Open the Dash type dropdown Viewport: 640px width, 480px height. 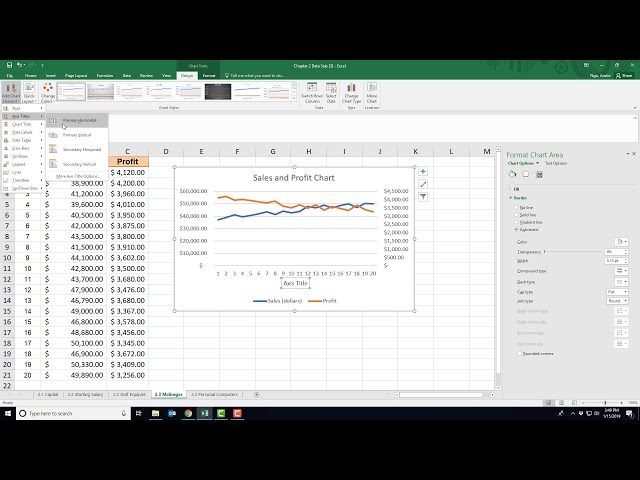point(621,282)
